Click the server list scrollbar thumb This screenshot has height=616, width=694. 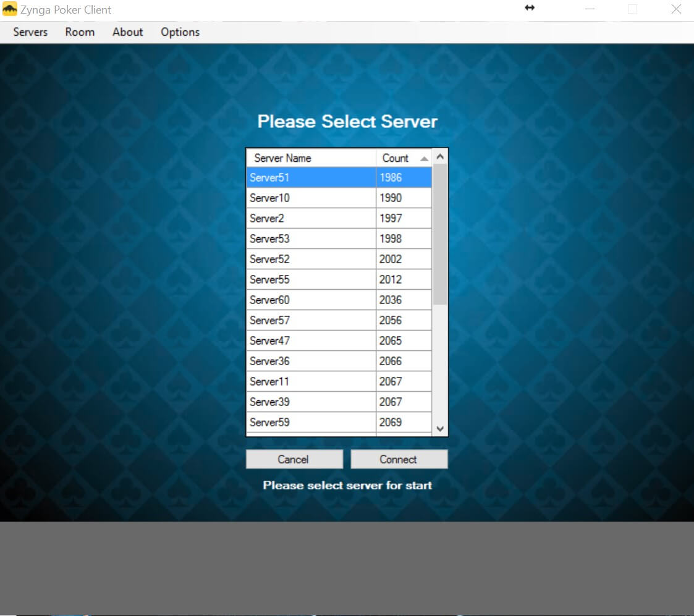tap(440, 235)
